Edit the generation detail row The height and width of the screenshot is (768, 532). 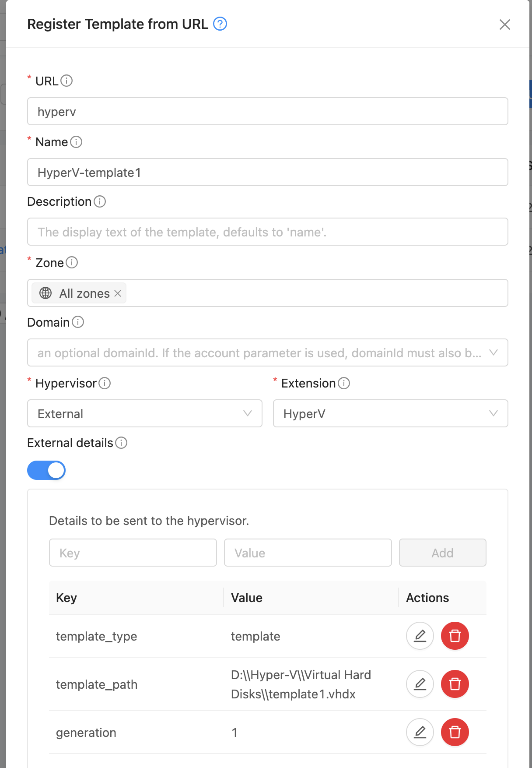420,732
